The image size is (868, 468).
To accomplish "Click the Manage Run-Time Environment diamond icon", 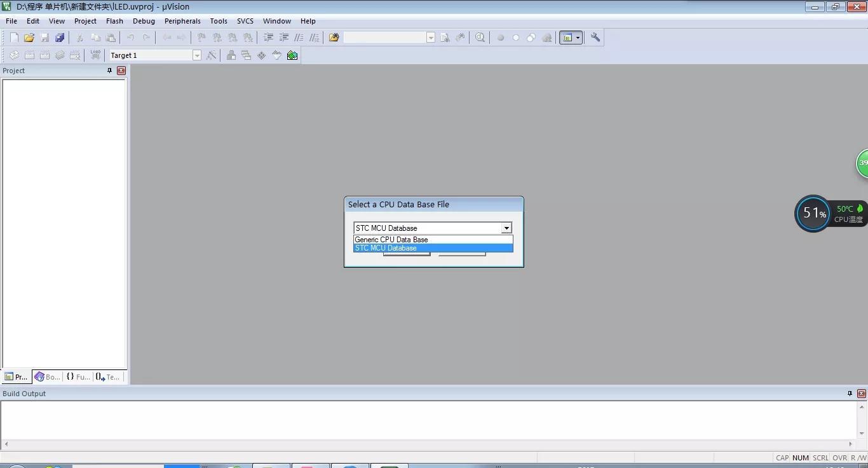I will pos(262,55).
